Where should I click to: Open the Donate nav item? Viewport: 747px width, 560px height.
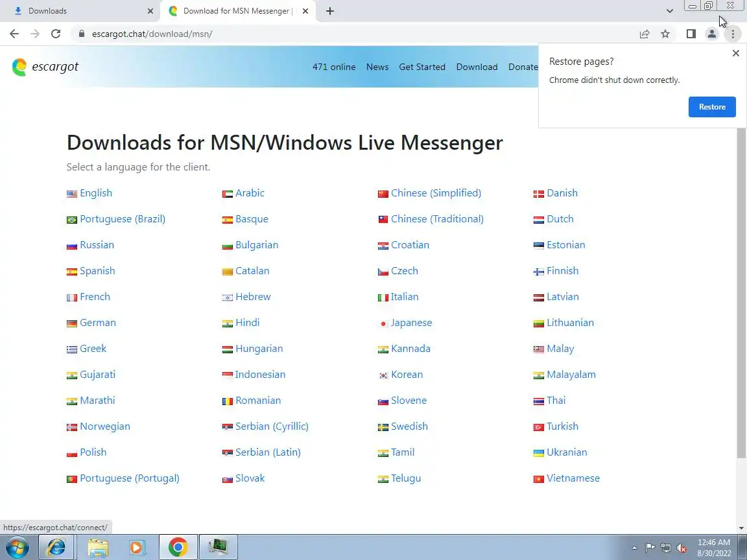coord(523,67)
